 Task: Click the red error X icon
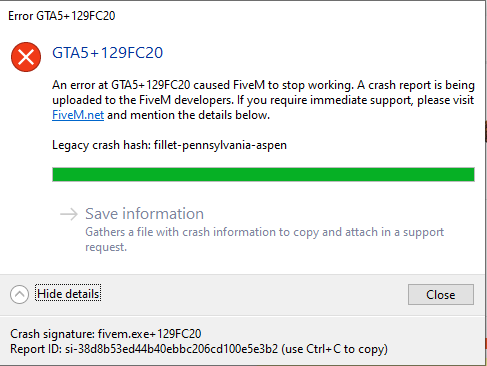click(26, 57)
